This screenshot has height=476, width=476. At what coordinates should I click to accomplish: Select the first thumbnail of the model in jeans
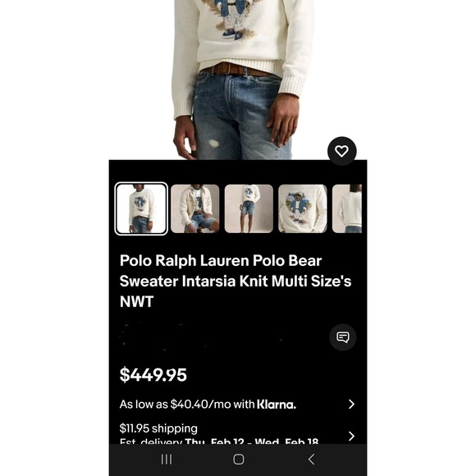[x=141, y=208]
